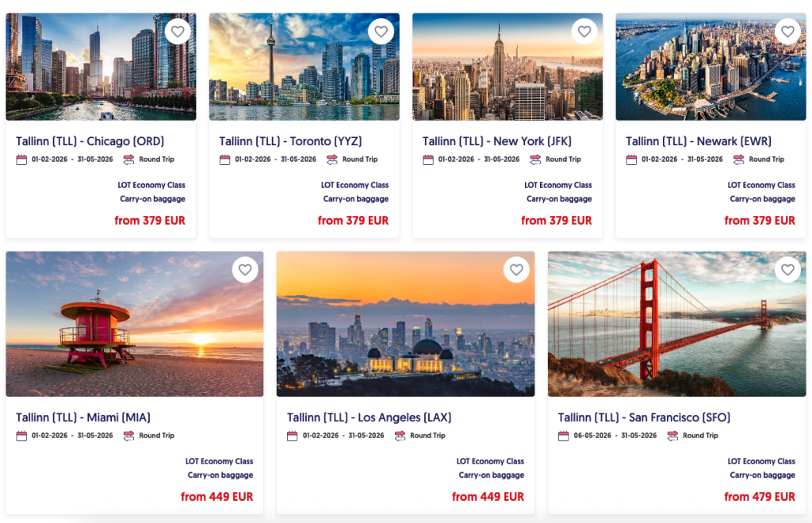Click Round Trip icon on Toronto card

(x=332, y=160)
